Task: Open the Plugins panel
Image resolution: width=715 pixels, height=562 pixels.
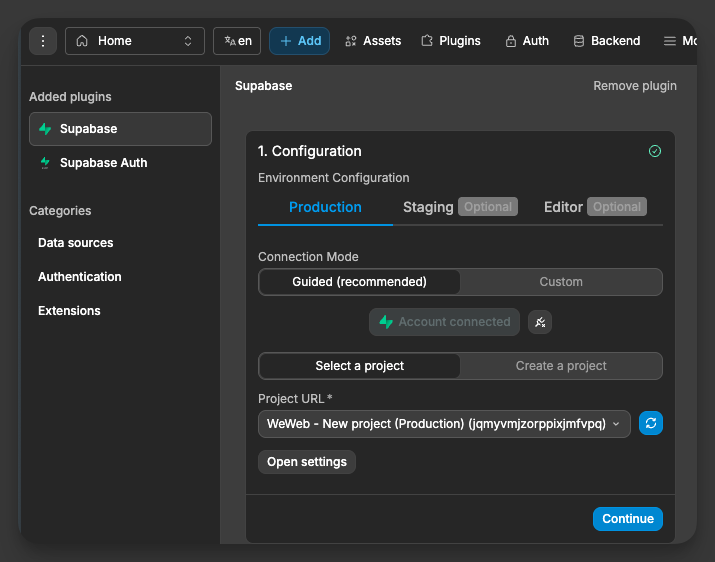Action: coord(450,41)
